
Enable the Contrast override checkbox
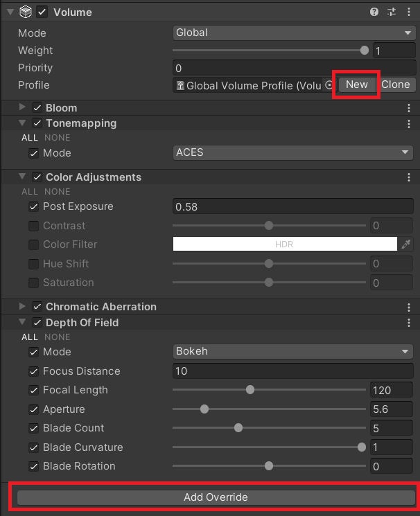(33, 226)
